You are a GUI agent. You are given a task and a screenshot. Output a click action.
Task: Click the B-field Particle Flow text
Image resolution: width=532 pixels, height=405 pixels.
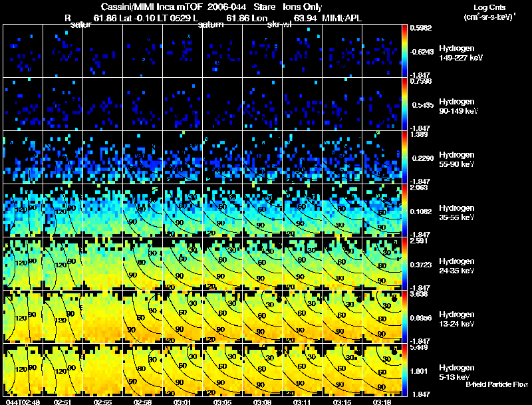[x=497, y=384]
